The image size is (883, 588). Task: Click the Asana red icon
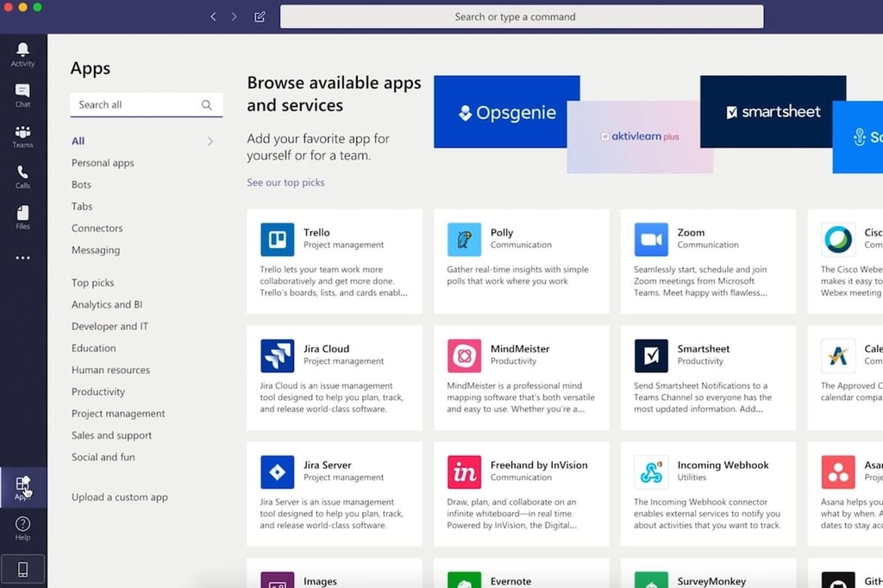coord(838,472)
